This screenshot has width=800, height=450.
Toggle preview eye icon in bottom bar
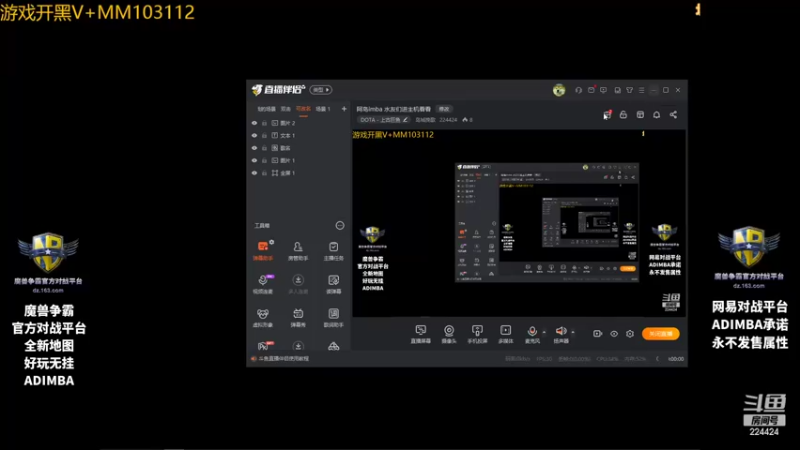[x=614, y=334]
